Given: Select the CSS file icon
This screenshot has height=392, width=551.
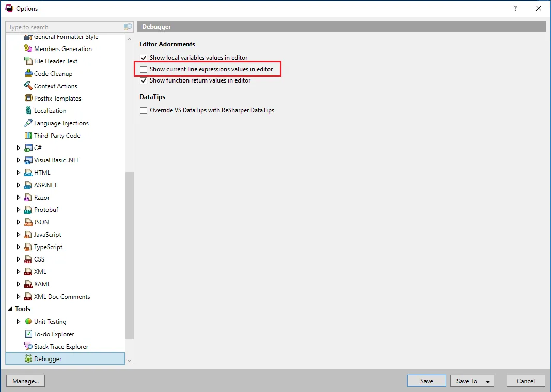Looking at the screenshot, I should pos(28,259).
